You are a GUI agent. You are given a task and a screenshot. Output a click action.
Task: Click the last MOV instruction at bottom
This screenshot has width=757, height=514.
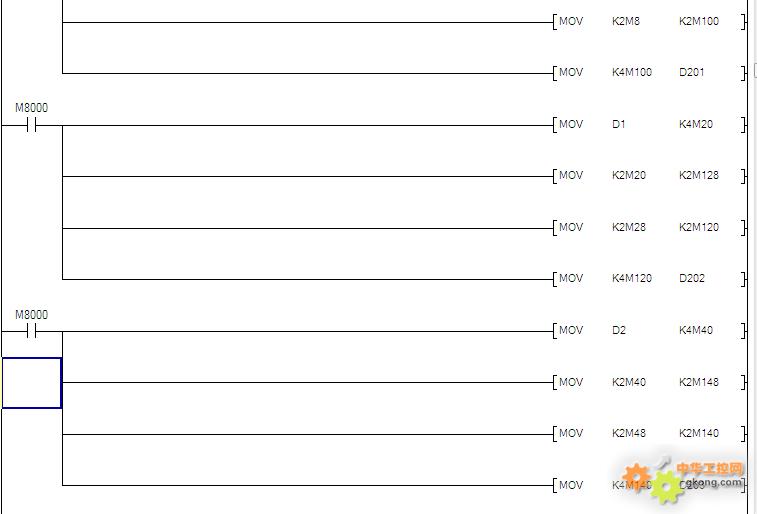click(x=571, y=485)
